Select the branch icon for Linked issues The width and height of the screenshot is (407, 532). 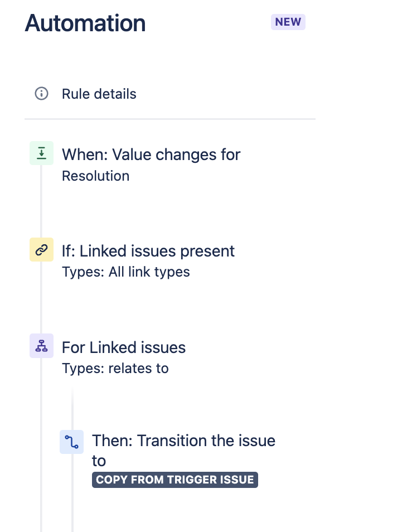[41, 346]
